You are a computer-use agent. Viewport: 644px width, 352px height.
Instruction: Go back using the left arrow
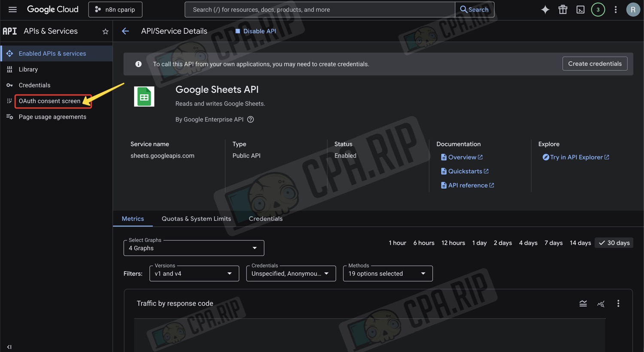(x=125, y=31)
